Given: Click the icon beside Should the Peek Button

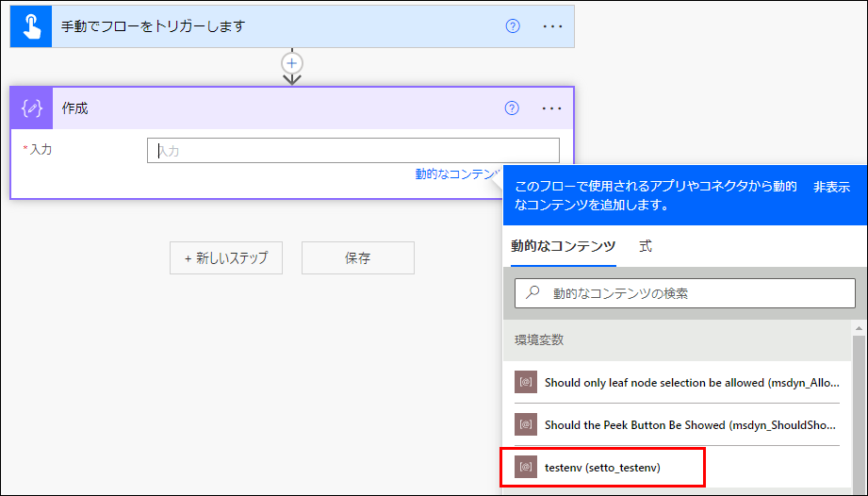Looking at the screenshot, I should click(526, 424).
